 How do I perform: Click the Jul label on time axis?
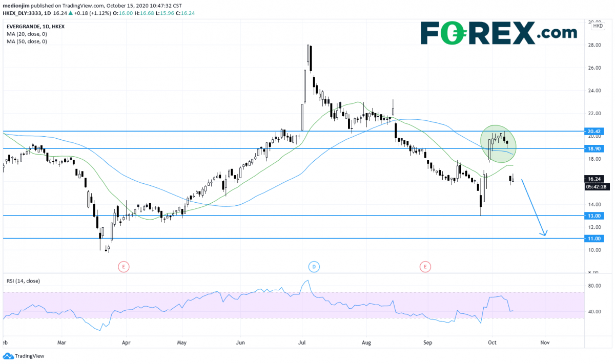pos(302,342)
